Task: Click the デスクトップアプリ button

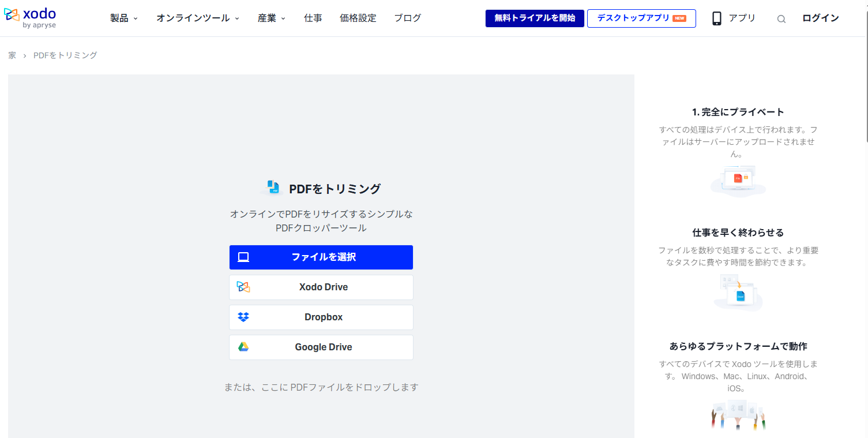Action: click(641, 18)
